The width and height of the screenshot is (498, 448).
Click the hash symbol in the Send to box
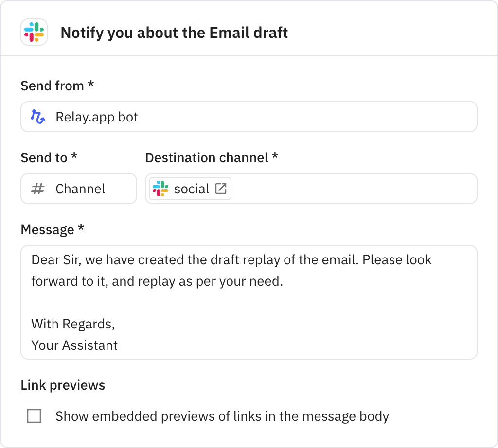point(39,189)
